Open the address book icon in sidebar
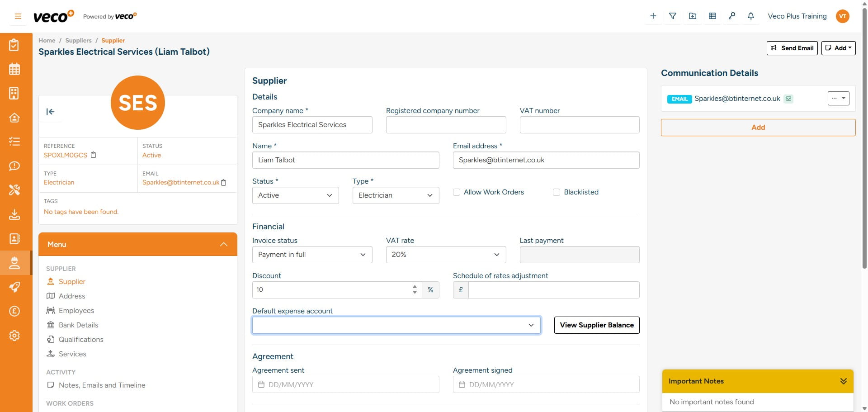This screenshot has height=412, width=868. [x=14, y=239]
